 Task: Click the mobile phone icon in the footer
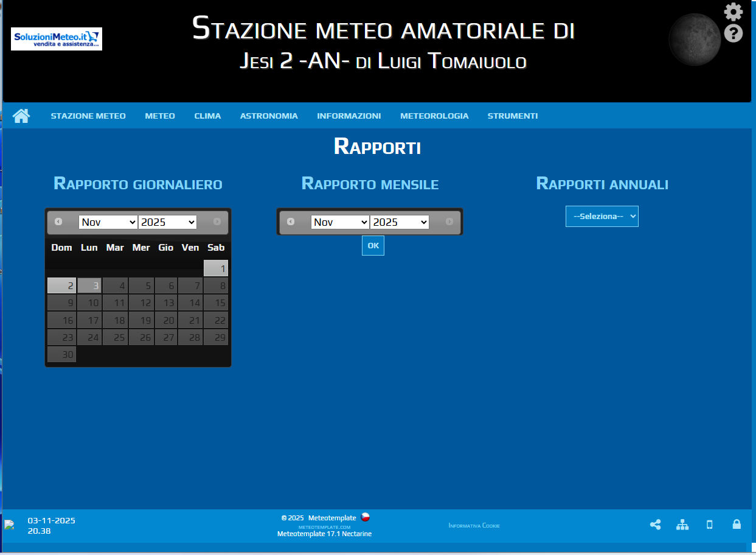point(709,525)
